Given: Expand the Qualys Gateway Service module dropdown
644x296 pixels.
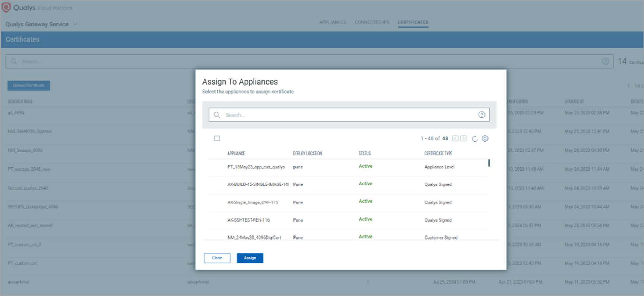Looking at the screenshot, I should click(x=75, y=24).
